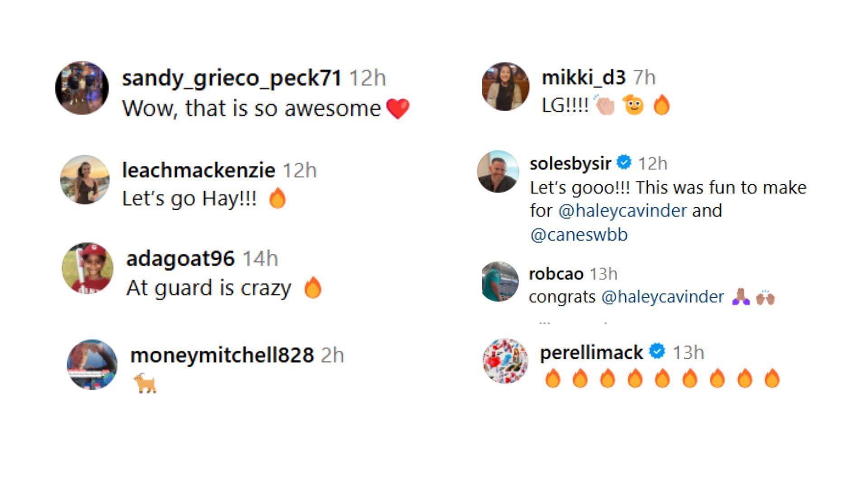Viewport: 868px width, 488px height.
Task: Open leachmackenzie's profile avatar
Action: (85, 180)
